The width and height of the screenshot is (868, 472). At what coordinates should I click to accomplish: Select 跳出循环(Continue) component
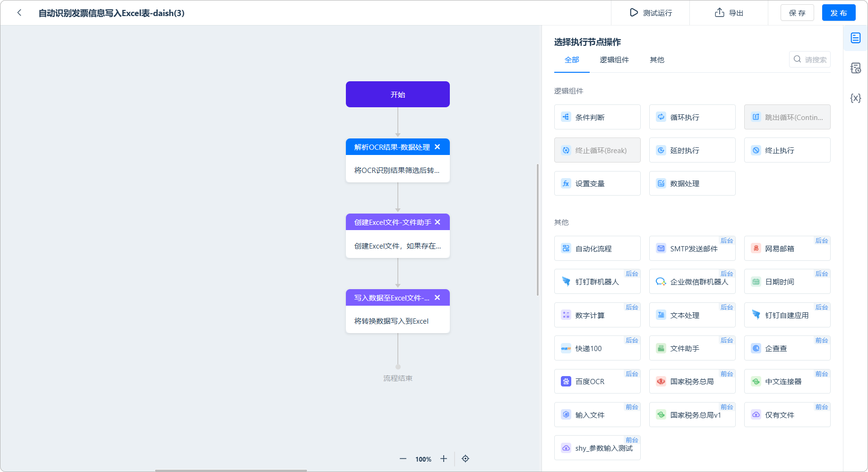coord(787,117)
